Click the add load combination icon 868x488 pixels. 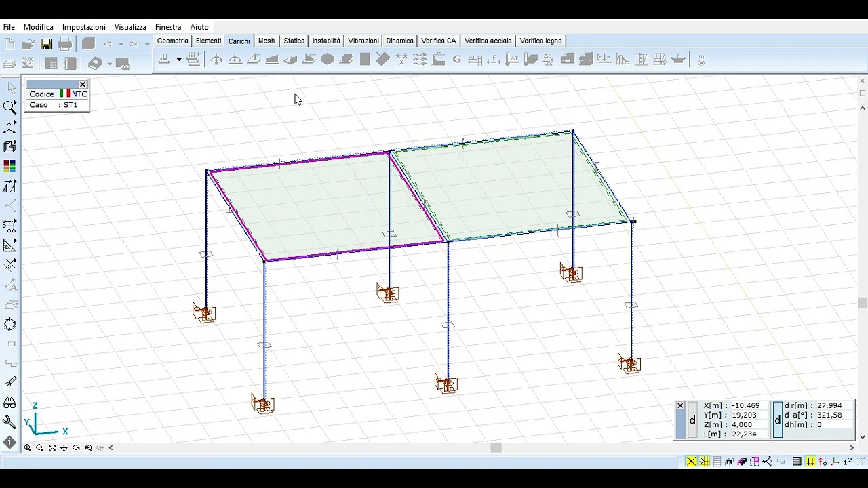point(193,60)
